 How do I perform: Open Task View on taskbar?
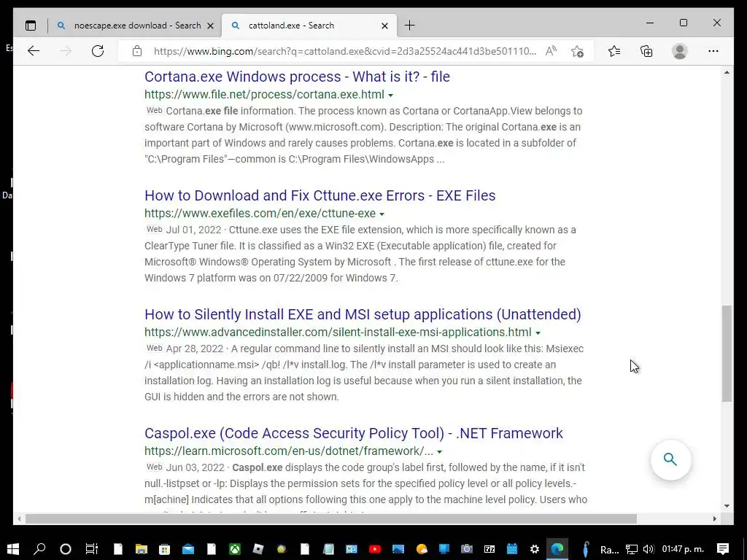click(x=91, y=549)
